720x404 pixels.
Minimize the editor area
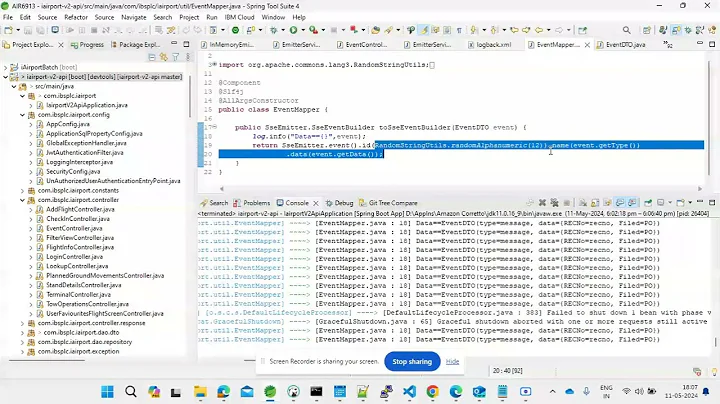[x=700, y=44]
